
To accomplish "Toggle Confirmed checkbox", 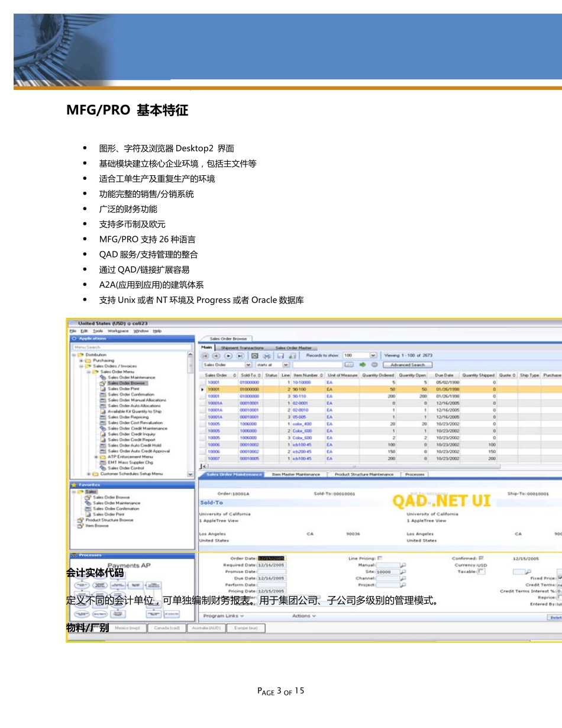I will (481, 558).
